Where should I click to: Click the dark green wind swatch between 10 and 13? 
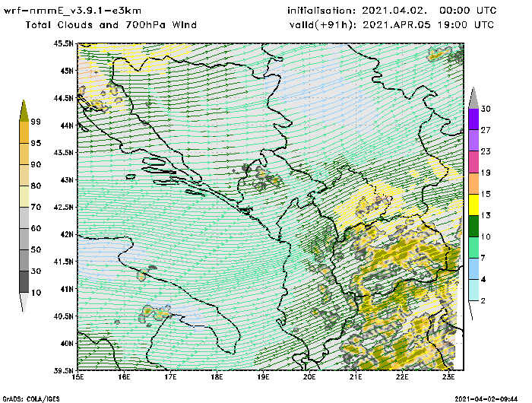(x=473, y=226)
